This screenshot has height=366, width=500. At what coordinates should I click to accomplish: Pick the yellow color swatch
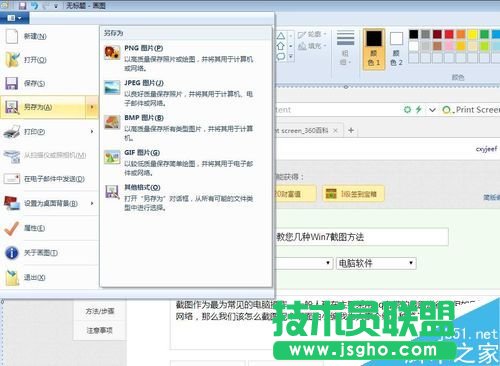tap(472, 34)
